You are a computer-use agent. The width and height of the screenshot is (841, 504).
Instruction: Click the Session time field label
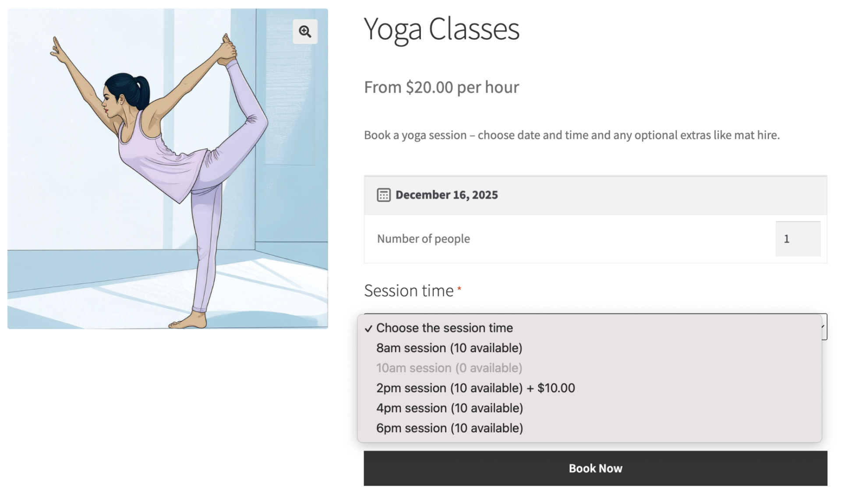tap(408, 291)
